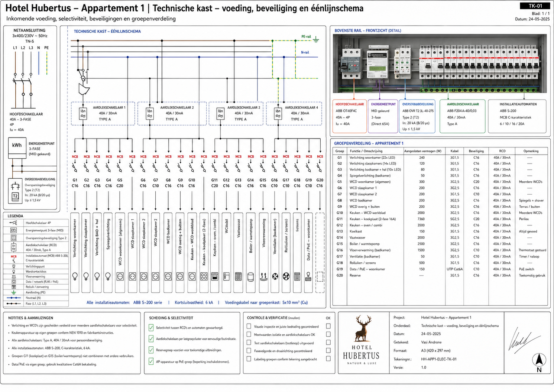Click the Hotel Hubertus deer logo
The width and height of the screenshot is (554, 392).
[361, 340]
